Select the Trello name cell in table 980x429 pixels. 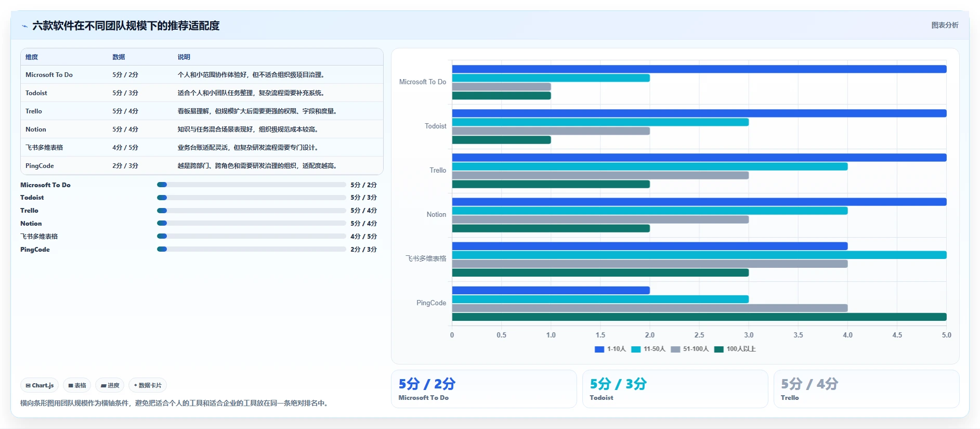coord(34,111)
